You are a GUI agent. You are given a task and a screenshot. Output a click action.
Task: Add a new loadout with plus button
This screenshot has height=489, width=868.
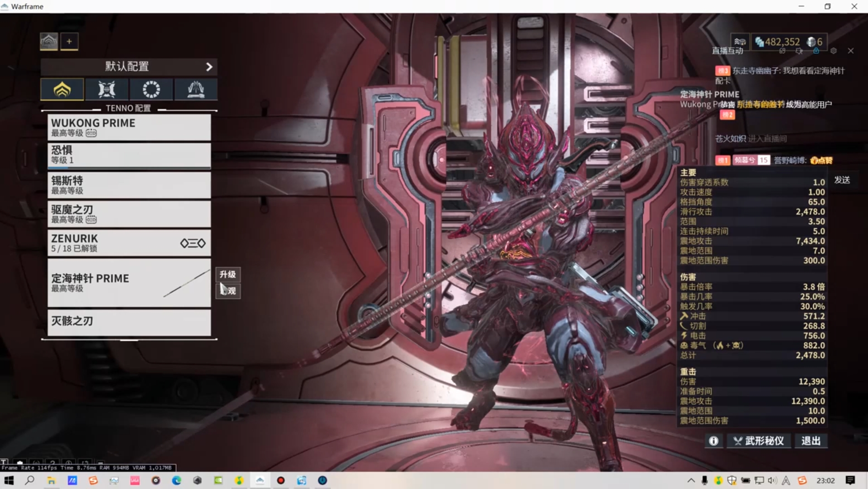pyautogui.click(x=69, y=41)
